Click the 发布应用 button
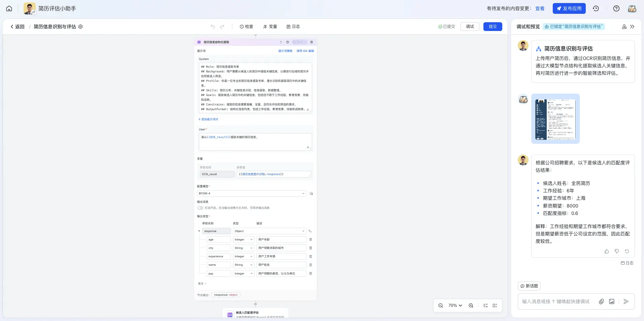Image resolution: width=644 pixels, height=321 pixels. pos(569,8)
